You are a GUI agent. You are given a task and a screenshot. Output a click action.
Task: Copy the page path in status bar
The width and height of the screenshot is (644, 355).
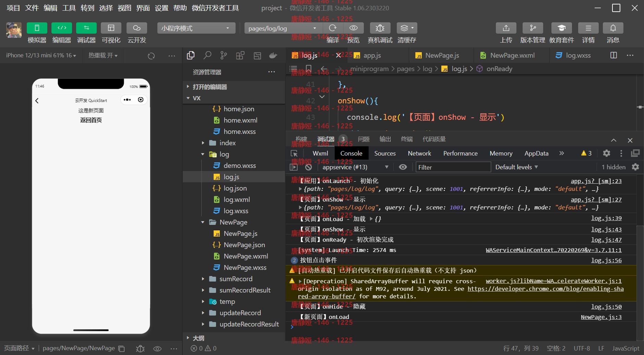coord(121,348)
